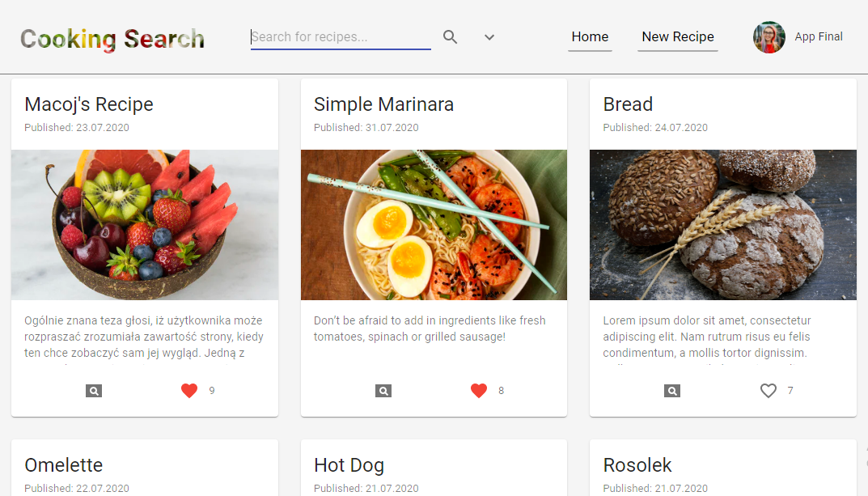Viewport: 868px width, 496px height.
Task: Unlike Macoj's Recipe with red heart
Action: (x=189, y=391)
